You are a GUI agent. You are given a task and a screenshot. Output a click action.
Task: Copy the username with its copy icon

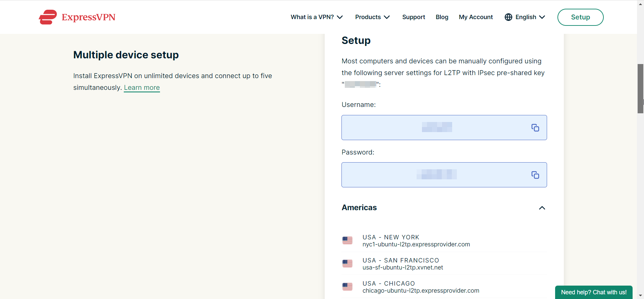535,128
